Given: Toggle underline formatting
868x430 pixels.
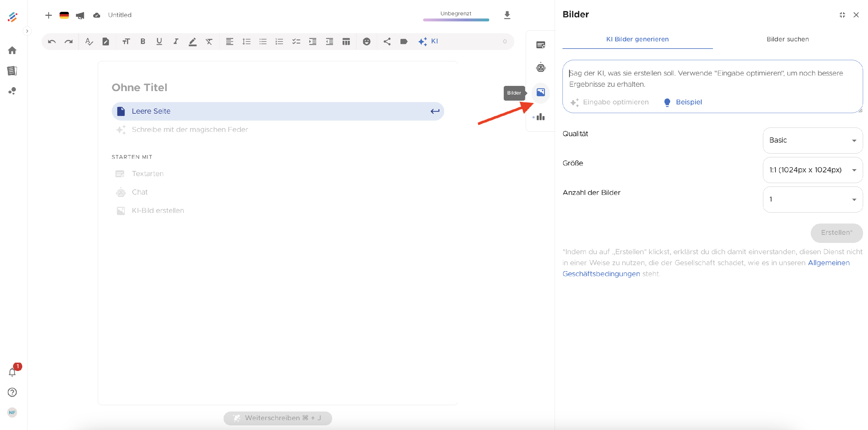Looking at the screenshot, I should [x=159, y=41].
